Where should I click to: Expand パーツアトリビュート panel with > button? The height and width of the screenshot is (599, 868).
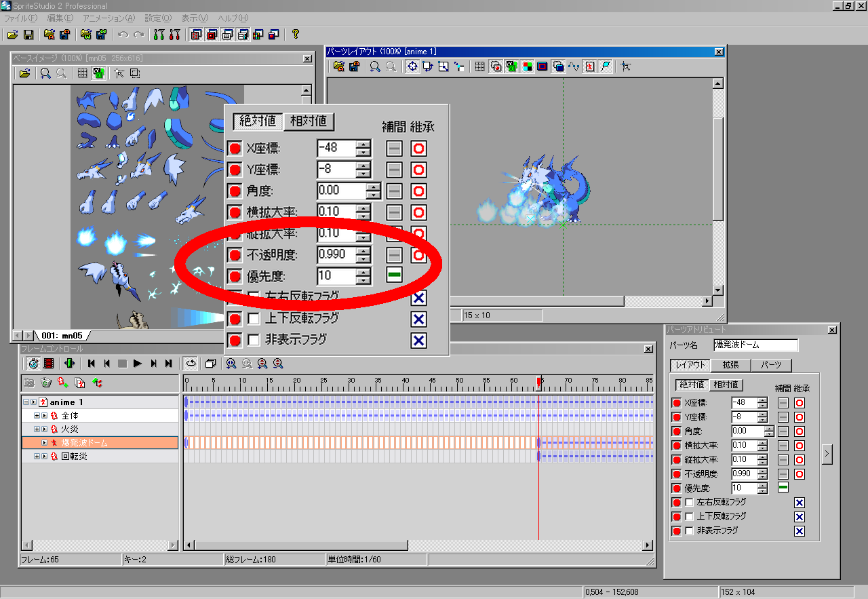827,455
